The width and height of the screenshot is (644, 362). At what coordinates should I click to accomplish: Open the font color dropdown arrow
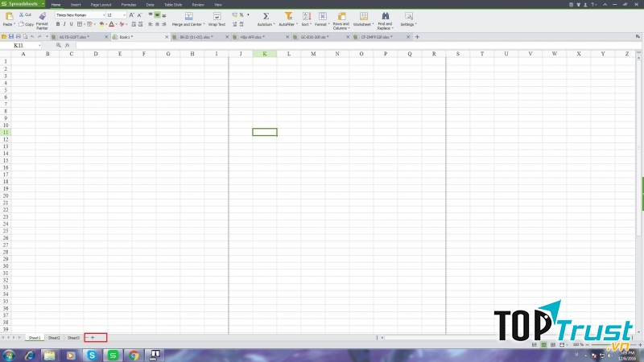[116, 24]
